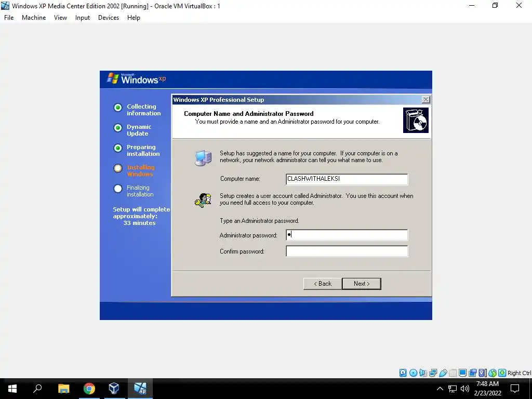Click the computer monitor icon beside name suggestion
The height and width of the screenshot is (399, 532).
203,158
